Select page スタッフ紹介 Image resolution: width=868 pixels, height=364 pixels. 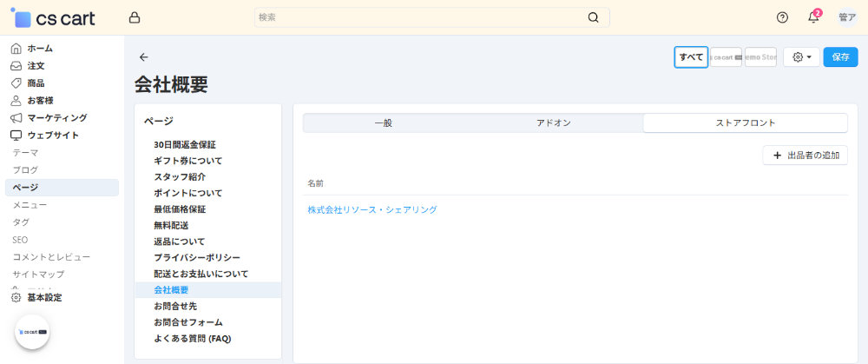[x=180, y=176]
